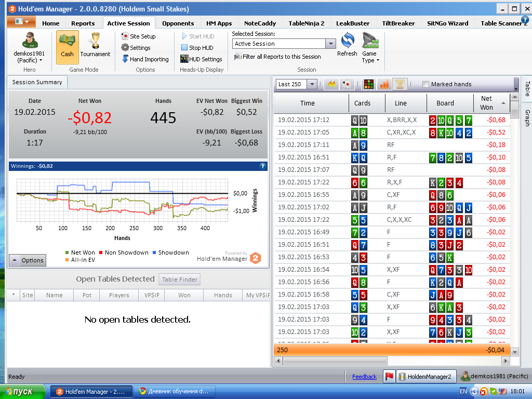The width and height of the screenshot is (532, 399).
Task: Open the Game Type filter menu
Action: [370, 47]
